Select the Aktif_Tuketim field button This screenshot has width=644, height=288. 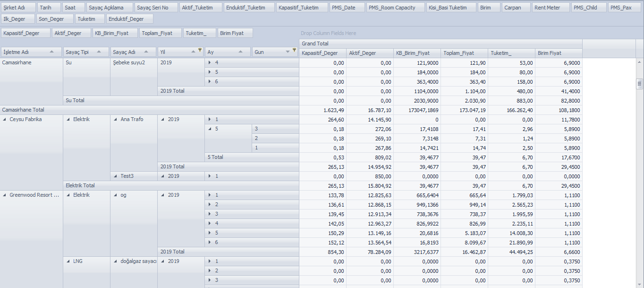pyautogui.click(x=201, y=8)
